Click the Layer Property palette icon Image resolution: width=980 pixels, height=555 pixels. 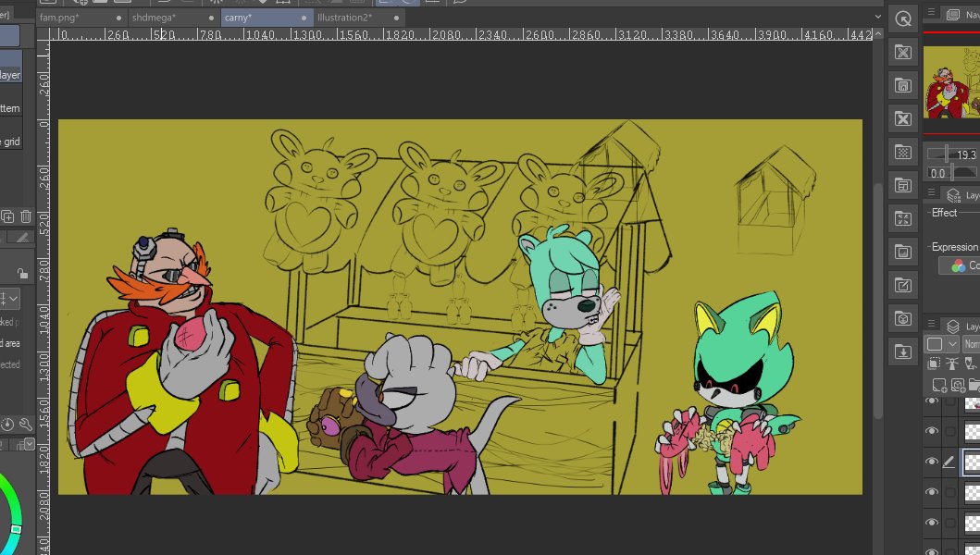(x=953, y=195)
